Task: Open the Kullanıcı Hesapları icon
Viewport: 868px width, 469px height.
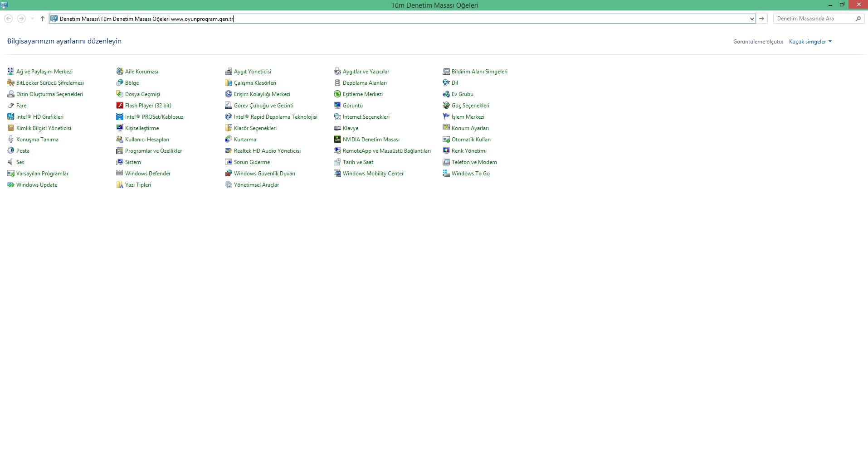Action: [120, 139]
